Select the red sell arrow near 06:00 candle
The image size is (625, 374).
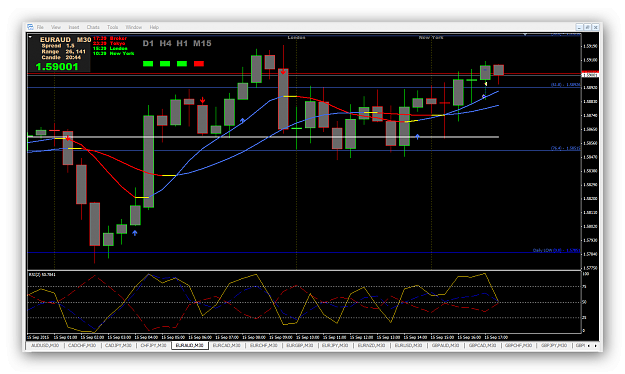202,100
